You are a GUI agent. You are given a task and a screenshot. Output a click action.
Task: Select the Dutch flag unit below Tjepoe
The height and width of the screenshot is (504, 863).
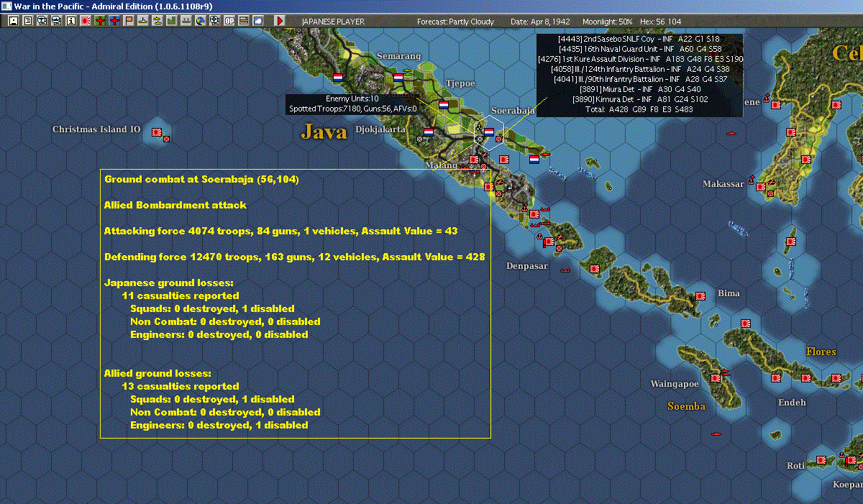click(444, 104)
